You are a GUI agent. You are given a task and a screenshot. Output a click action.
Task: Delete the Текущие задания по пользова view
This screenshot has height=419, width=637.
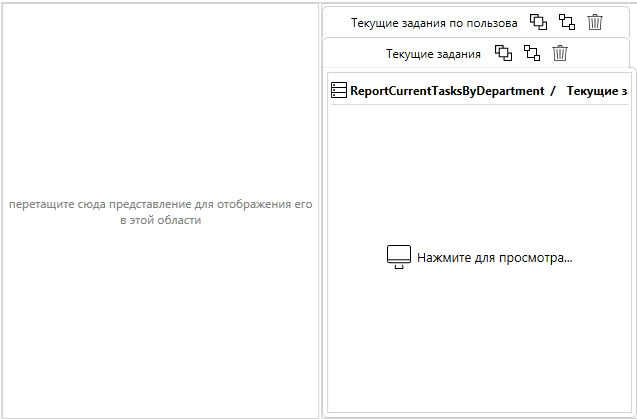click(595, 22)
